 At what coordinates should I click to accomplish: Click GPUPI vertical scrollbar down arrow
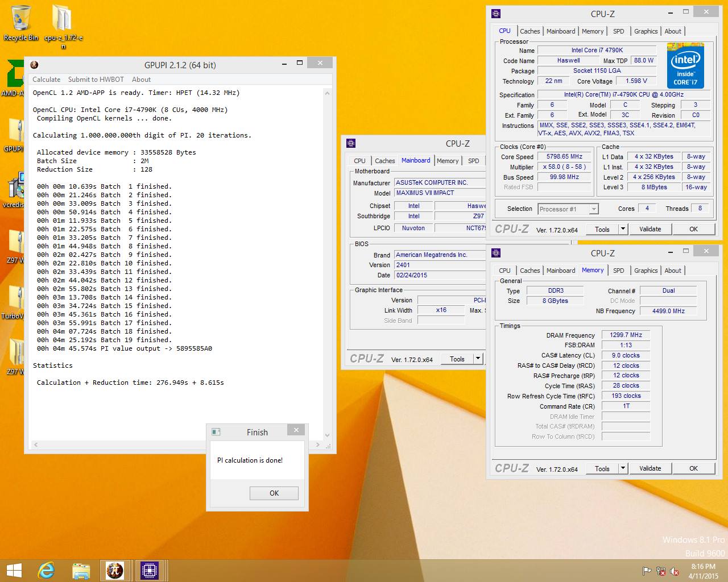(x=328, y=435)
